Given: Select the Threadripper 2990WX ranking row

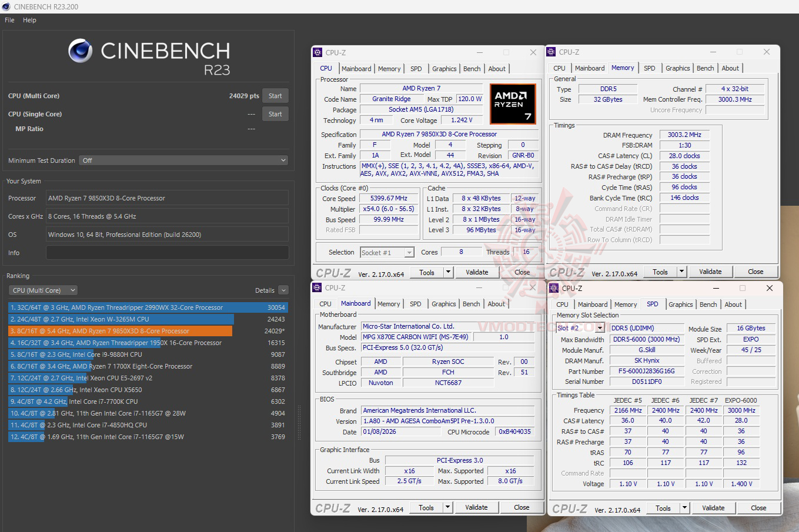Looking at the screenshot, I should (x=148, y=307).
